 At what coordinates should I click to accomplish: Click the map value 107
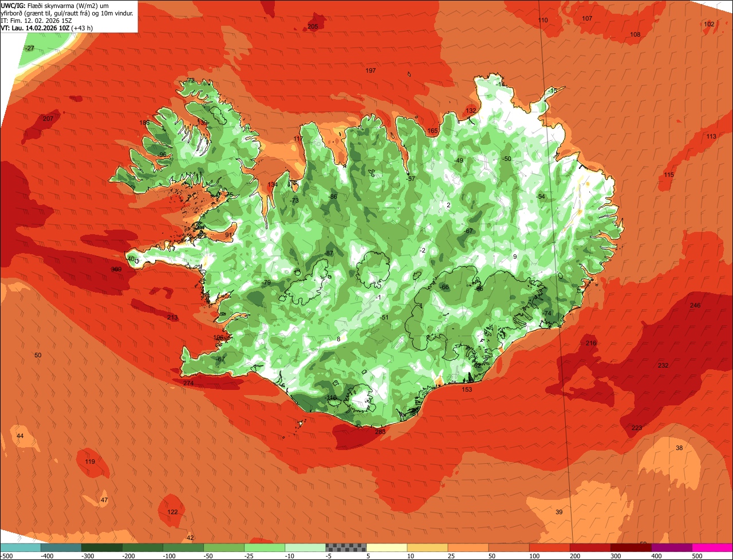(x=587, y=19)
